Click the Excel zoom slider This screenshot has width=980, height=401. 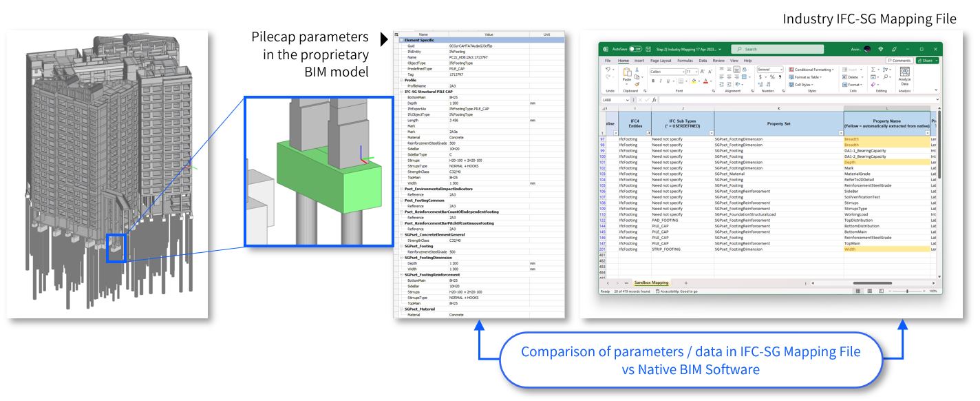pyautogui.click(x=908, y=291)
